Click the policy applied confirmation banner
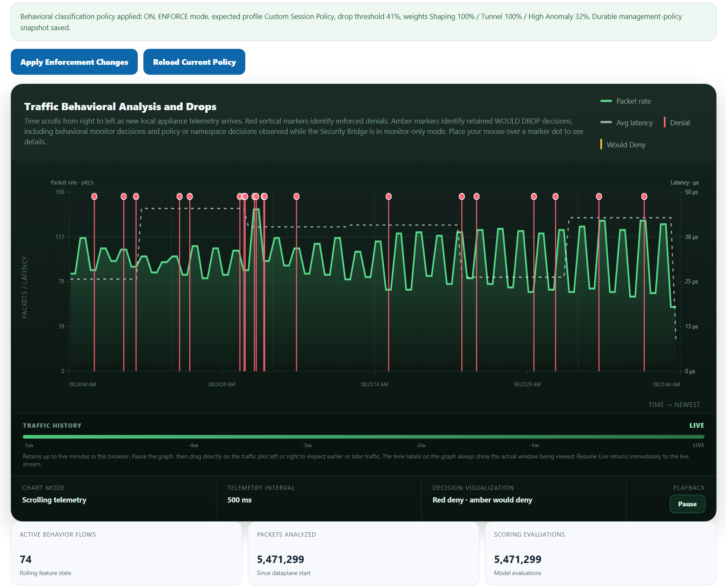The height and width of the screenshot is (588, 726). 364,22
